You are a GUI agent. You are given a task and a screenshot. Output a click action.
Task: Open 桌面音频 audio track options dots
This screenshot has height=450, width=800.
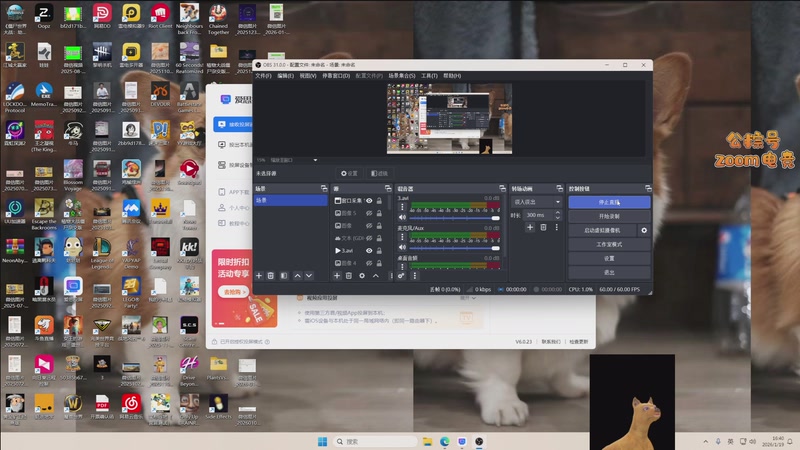click(402, 266)
